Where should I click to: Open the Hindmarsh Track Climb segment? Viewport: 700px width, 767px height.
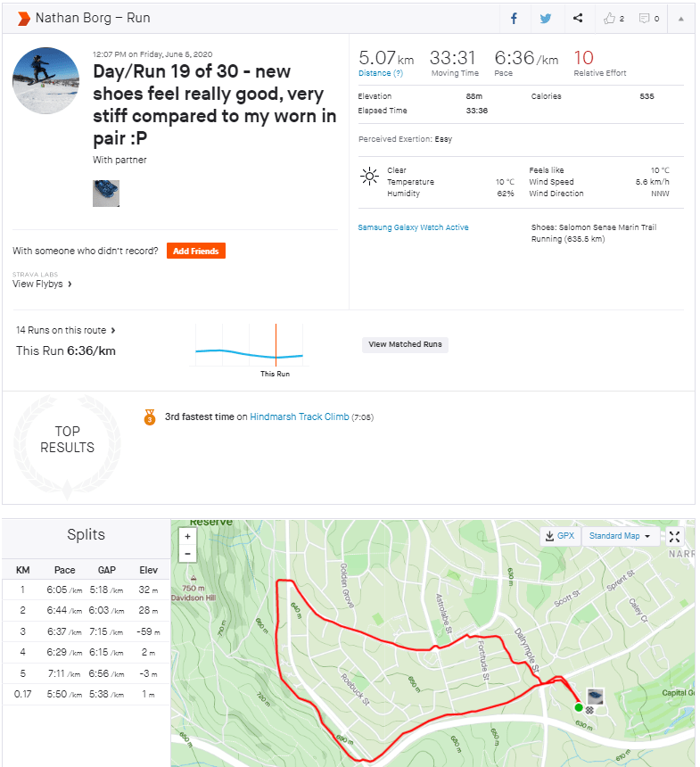coord(299,416)
